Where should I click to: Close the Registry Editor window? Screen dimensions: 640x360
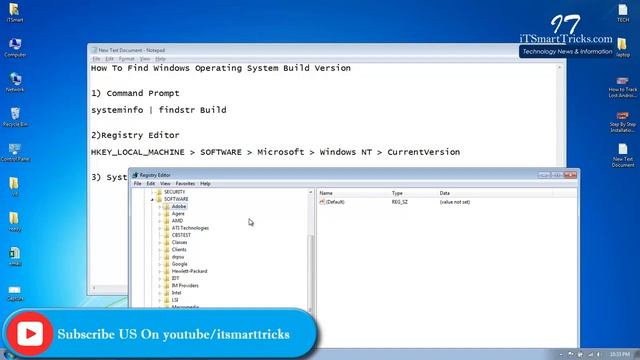(x=571, y=175)
